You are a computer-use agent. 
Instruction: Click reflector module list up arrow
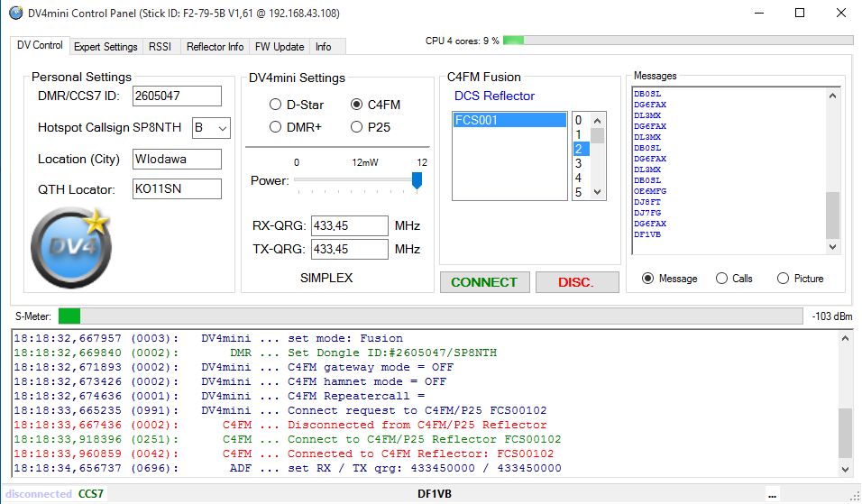[598, 120]
